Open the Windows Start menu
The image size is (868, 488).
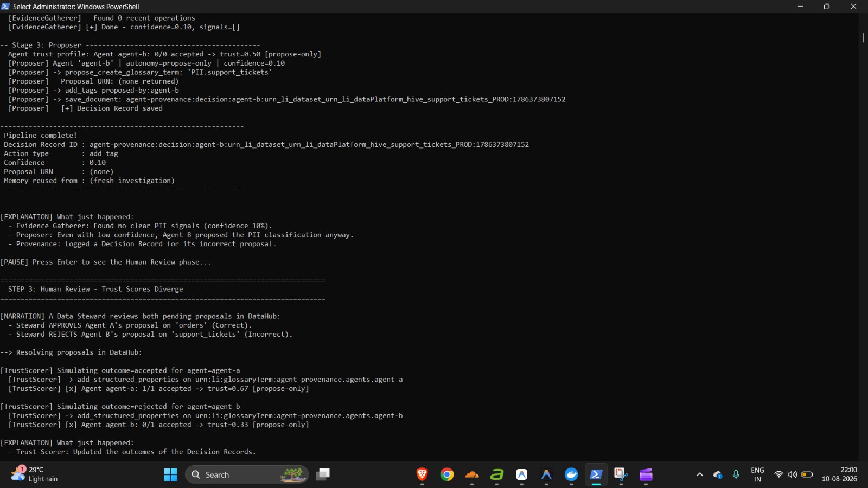[x=170, y=474]
